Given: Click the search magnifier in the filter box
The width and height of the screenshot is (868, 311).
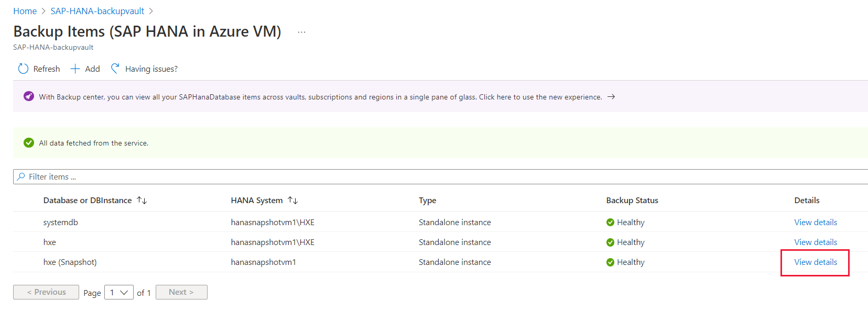Looking at the screenshot, I should click(21, 176).
